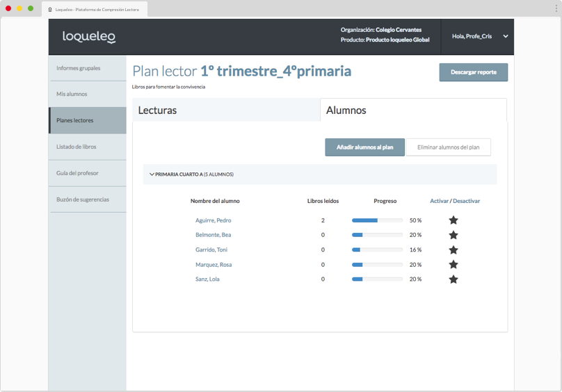Select Planes lectores in the sidebar
Screen dimensions: 562x392
(88, 120)
